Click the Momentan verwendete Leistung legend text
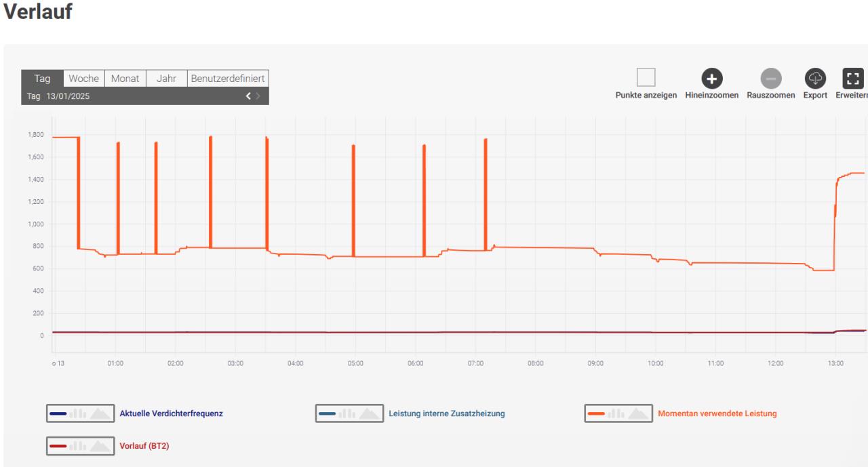 [717, 413]
